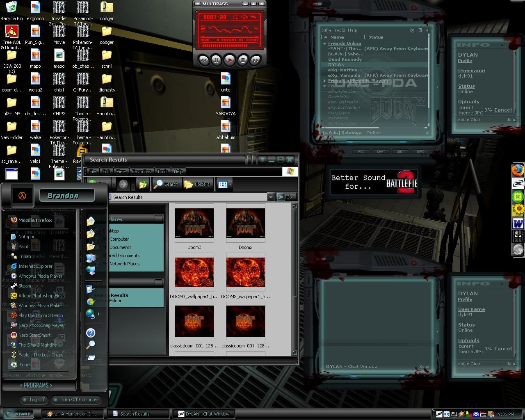Image resolution: width=525 pixels, height=420 pixels.
Task: Go to previous track in Multipass
Action: [x=204, y=60]
